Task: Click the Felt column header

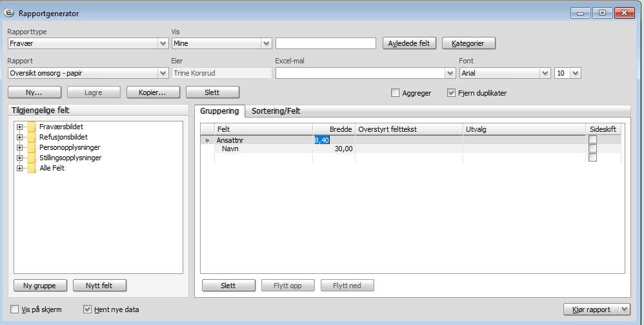Action: (x=264, y=129)
